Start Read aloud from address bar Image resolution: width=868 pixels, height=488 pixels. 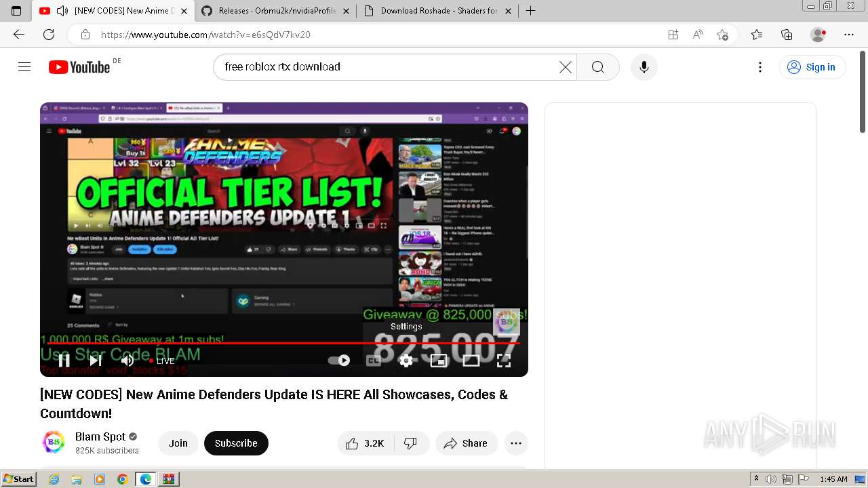point(698,35)
